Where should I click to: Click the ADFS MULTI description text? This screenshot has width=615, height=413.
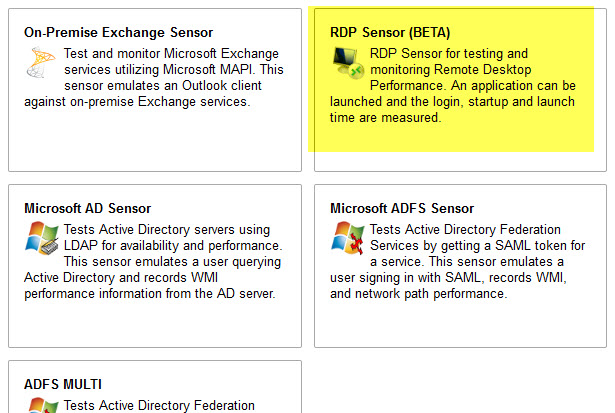pos(159,406)
